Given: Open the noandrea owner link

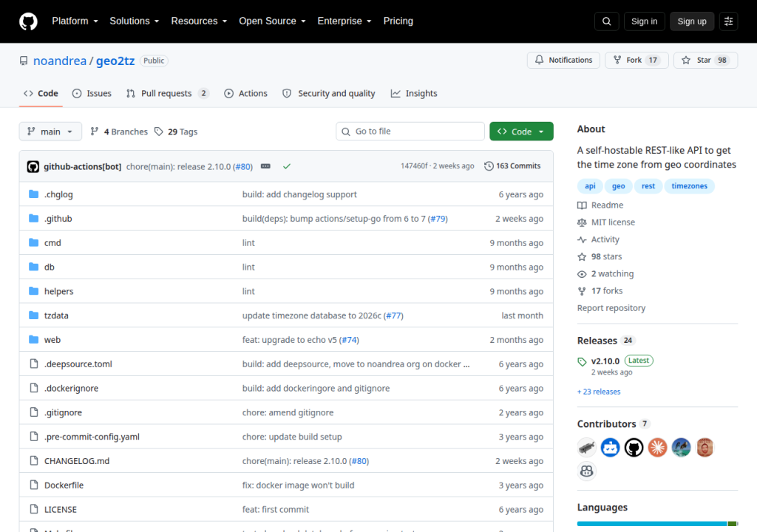Looking at the screenshot, I should (x=60, y=61).
